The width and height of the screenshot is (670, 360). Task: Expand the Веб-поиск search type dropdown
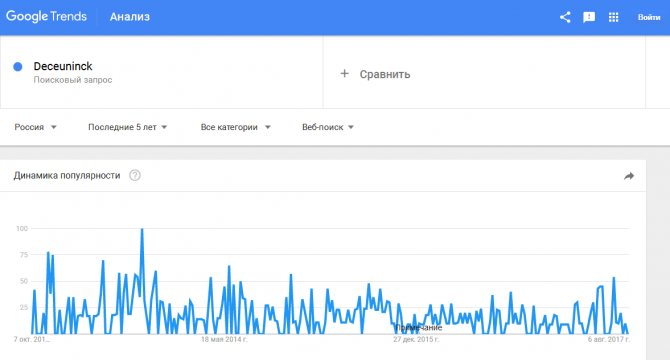[328, 127]
